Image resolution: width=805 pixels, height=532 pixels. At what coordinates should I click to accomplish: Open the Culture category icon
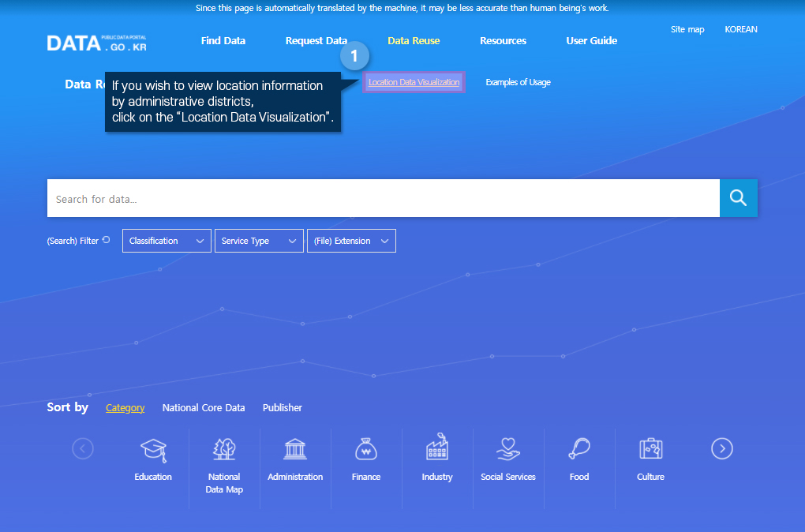[650, 449]
